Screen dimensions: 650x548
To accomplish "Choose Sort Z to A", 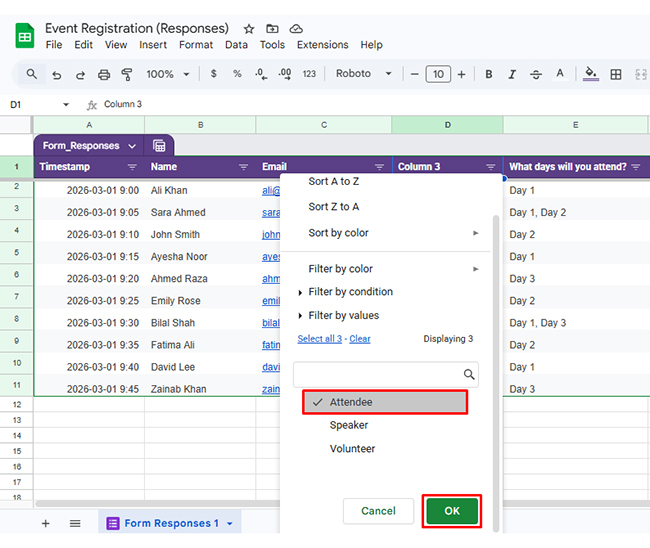I will click(x=334, y=207).
